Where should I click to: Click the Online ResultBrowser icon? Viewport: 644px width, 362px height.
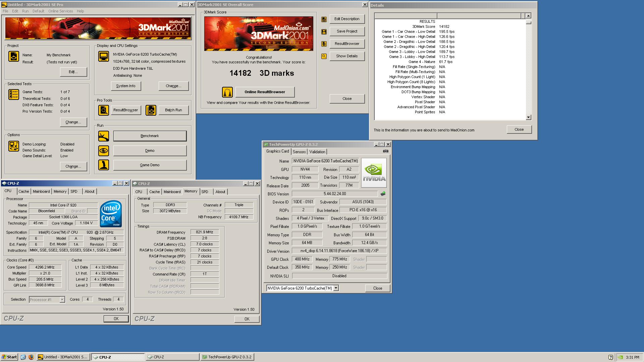coord(227,92)
